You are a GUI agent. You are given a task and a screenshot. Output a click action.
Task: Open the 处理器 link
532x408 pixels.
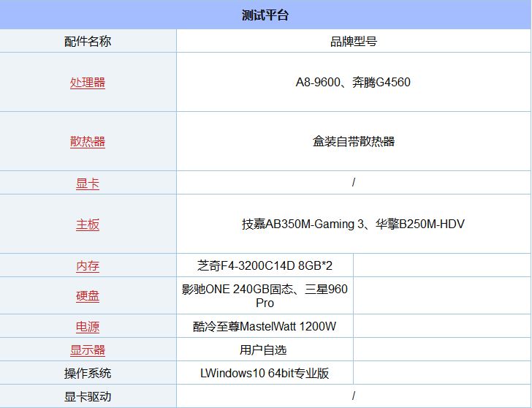coord(88,83)
